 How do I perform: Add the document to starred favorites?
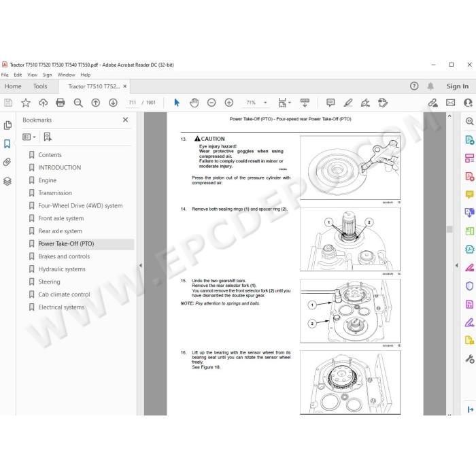[26, 103]
